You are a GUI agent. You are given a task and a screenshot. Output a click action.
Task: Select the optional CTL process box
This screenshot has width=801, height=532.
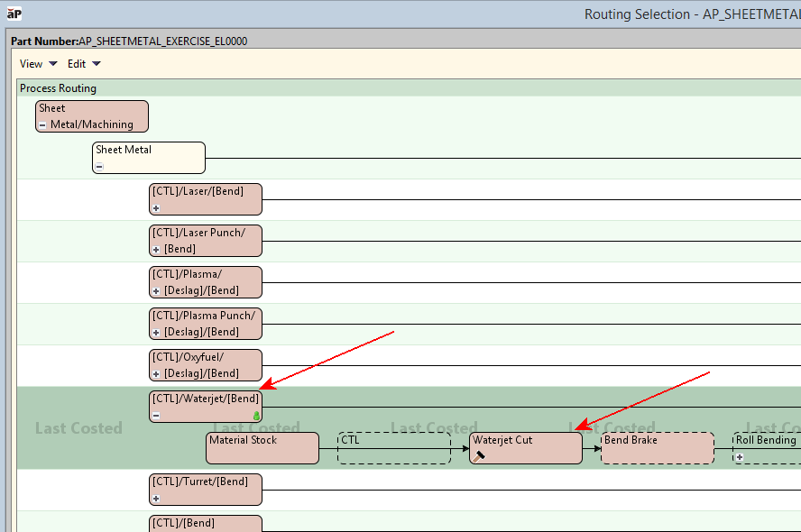coord(394,448)
